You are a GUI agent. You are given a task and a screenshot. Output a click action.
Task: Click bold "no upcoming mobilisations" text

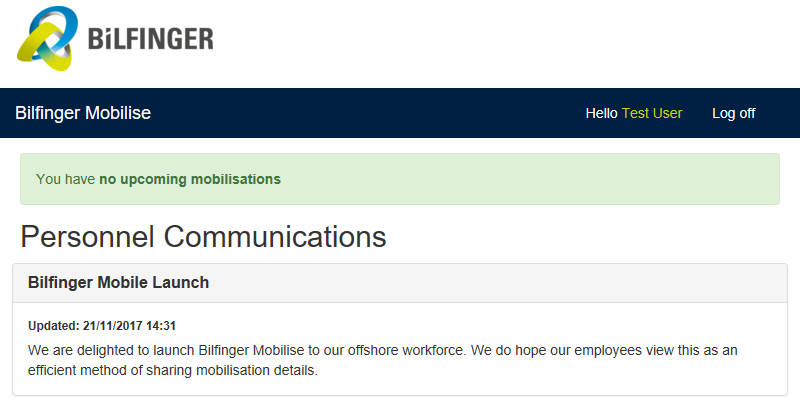(x=190, y=180)
